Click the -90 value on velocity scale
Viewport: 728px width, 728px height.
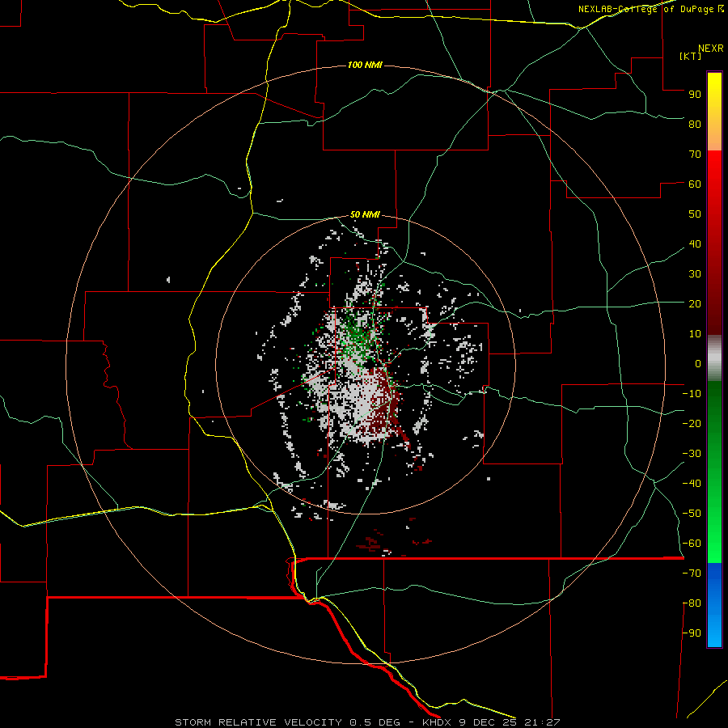[x=692, y=633]
